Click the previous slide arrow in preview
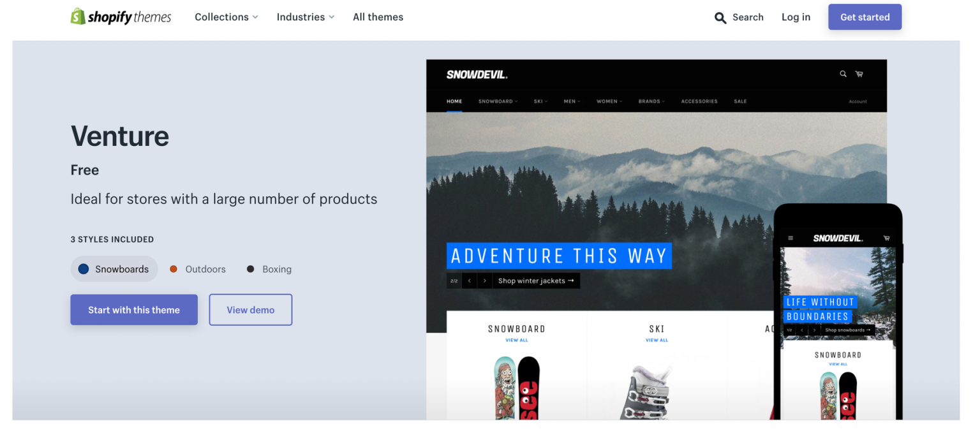980x431 pixels. [x=470, y=281]
